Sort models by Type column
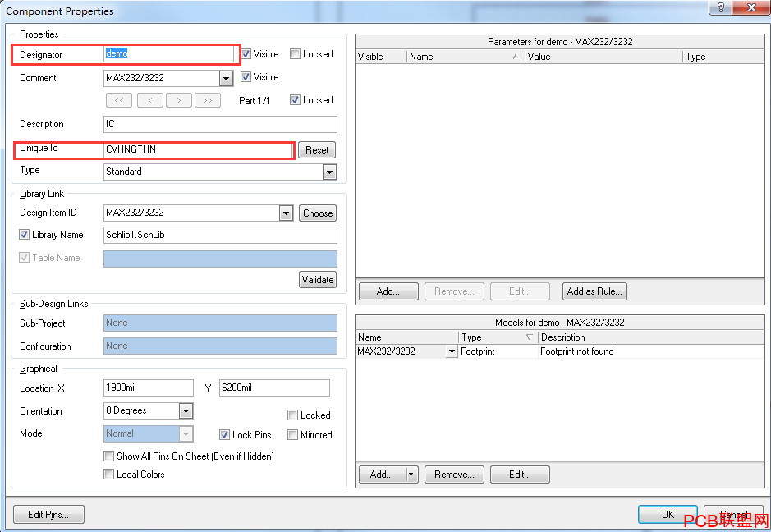 point(498,337)
